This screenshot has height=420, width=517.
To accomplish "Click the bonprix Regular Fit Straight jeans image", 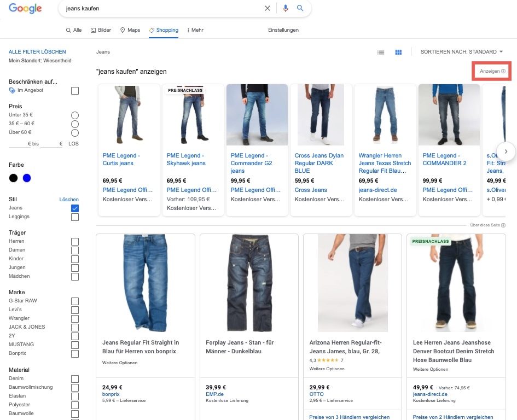I will (146, 283).
